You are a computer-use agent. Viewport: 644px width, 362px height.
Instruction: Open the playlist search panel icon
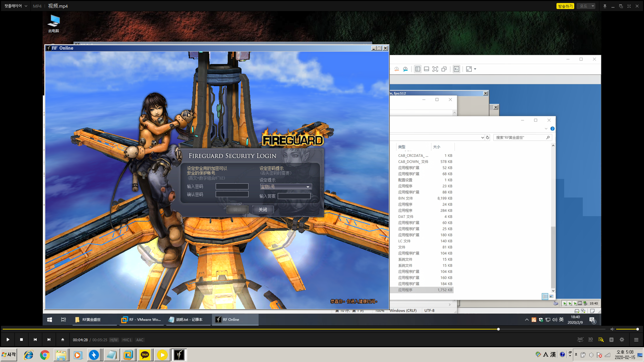point(601,340)
